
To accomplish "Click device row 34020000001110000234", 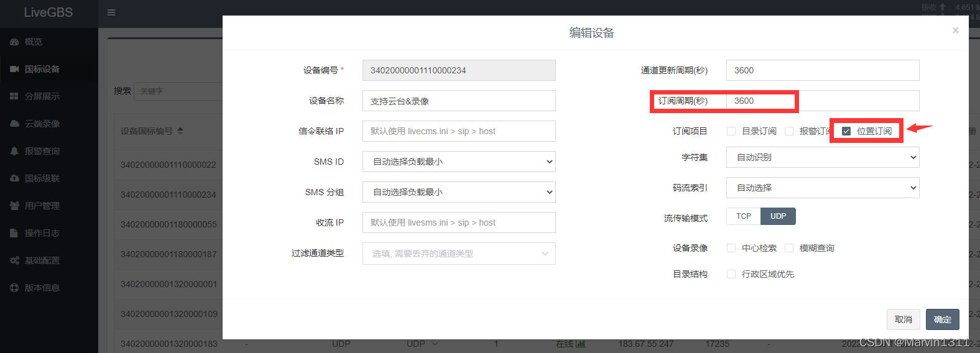I will tap(169, 195).
